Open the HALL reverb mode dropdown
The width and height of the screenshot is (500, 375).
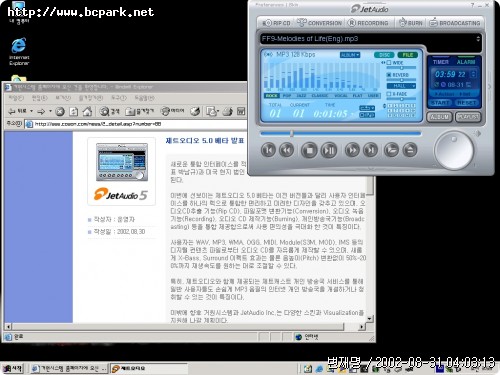coord(401,86)
